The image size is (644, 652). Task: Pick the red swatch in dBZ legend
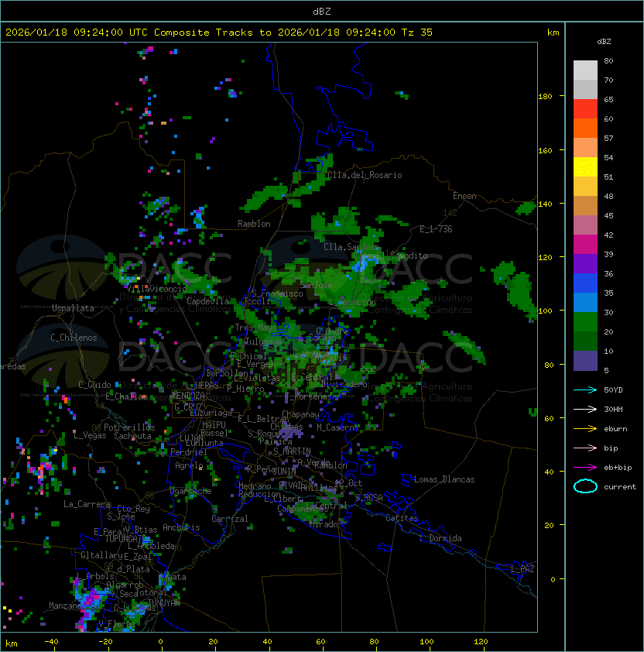click(x=585, y=109)
